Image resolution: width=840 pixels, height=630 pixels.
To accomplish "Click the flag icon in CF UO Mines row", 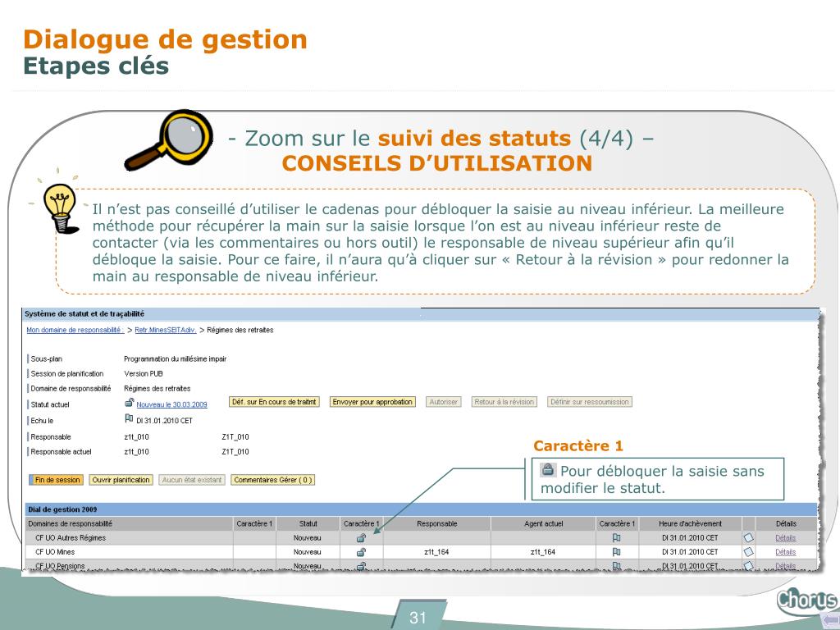I will (x=617, y=552).
